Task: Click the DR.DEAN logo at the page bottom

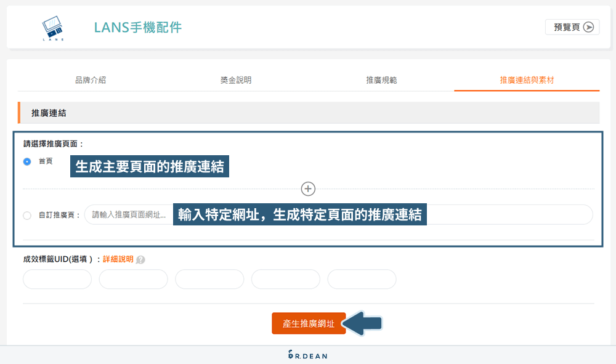Action: [x=308, y=355]
